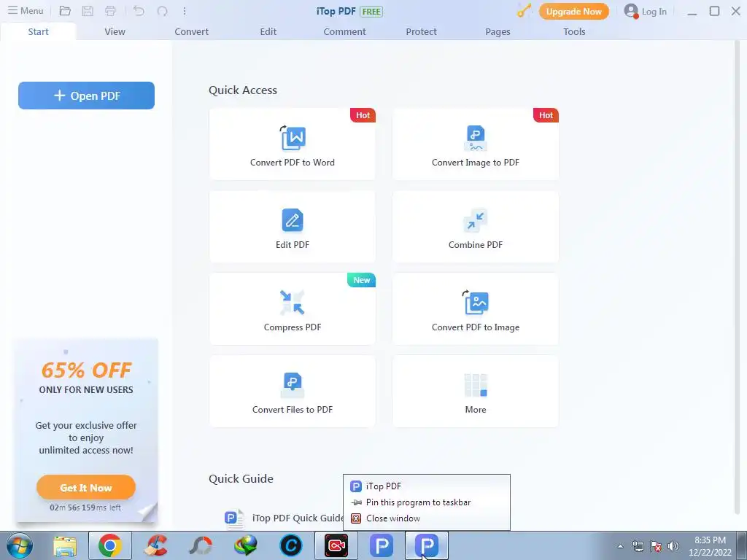Select the Comment tab
This screenshot has height=560, width=747.
click(344, 31)
